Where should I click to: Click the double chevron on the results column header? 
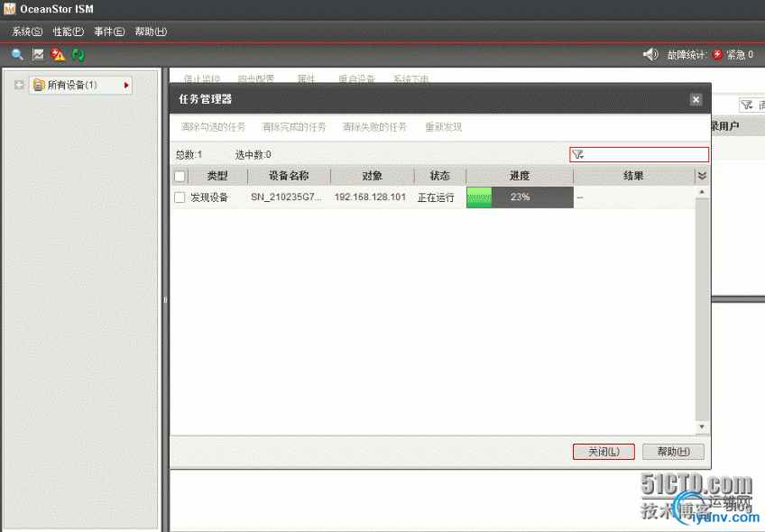pyautogui.click(x=702, y=176)
